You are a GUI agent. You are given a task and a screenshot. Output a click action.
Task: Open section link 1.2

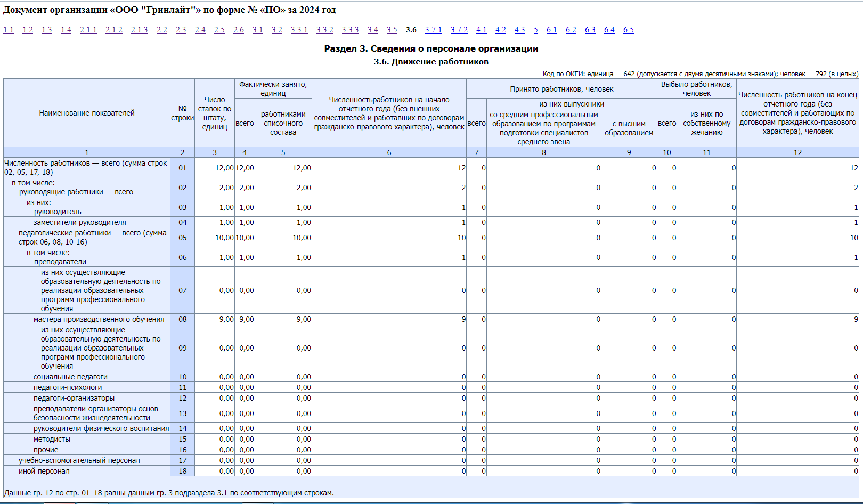click(28, 30)
